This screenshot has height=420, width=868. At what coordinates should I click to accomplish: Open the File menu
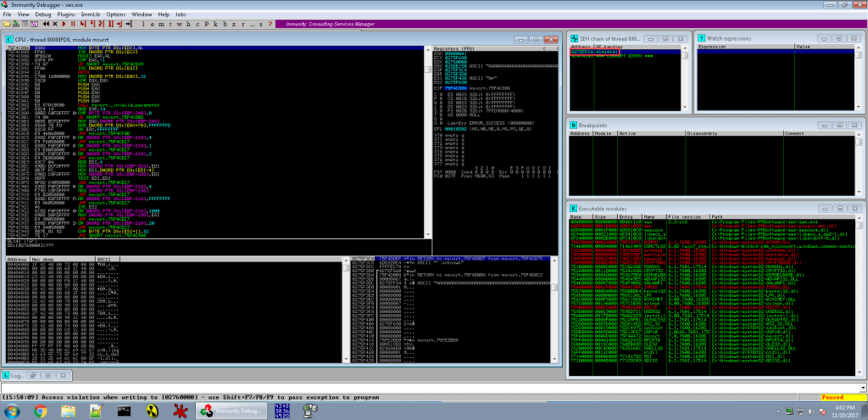point(7,14)
